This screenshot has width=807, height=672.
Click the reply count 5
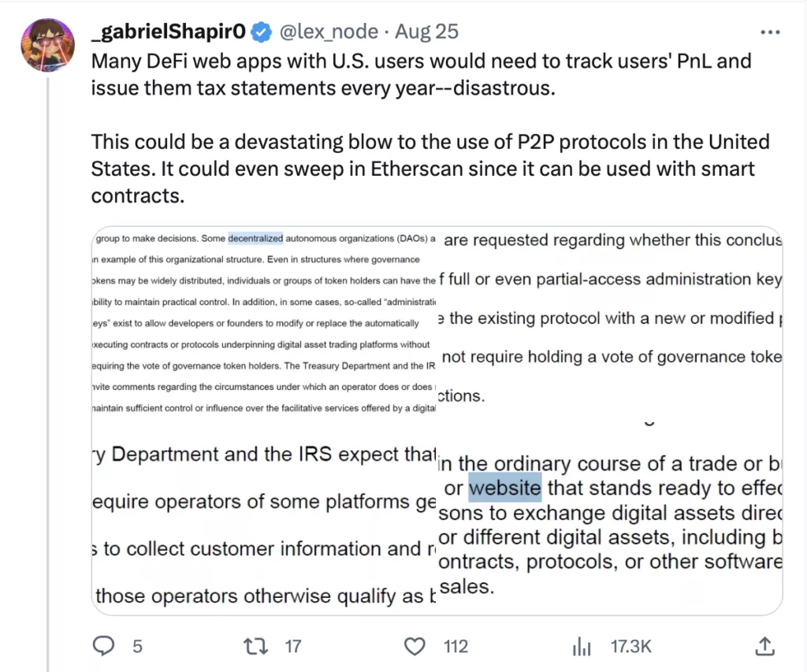pyautogui.click(x=137, y=647)
